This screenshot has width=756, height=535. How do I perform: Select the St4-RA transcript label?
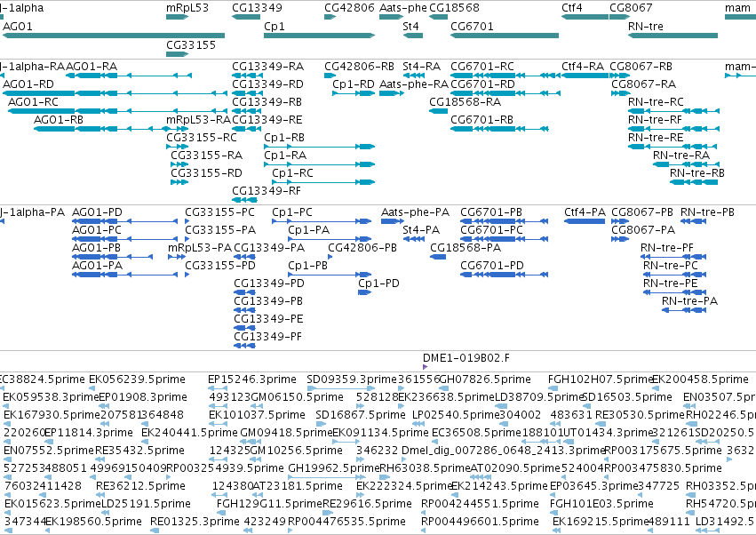(x=422, y=66)
